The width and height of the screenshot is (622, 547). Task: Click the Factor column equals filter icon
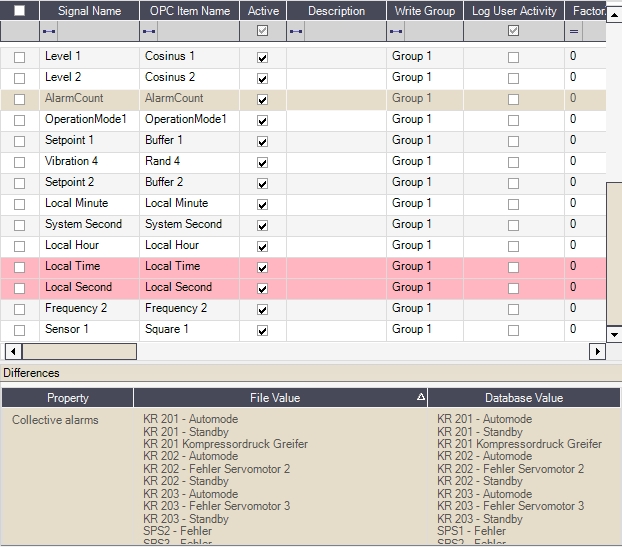click(574, 32)
